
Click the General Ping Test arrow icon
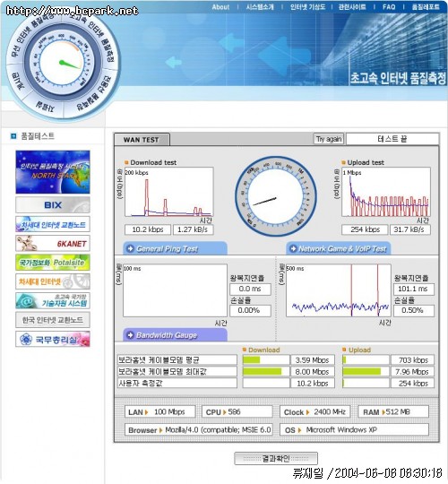[130, 248]
